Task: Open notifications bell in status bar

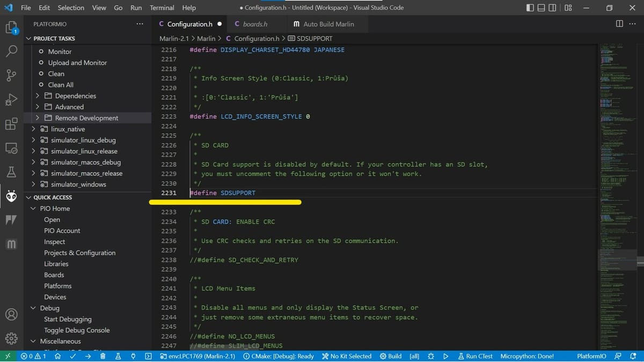Action: pos(633,356)
